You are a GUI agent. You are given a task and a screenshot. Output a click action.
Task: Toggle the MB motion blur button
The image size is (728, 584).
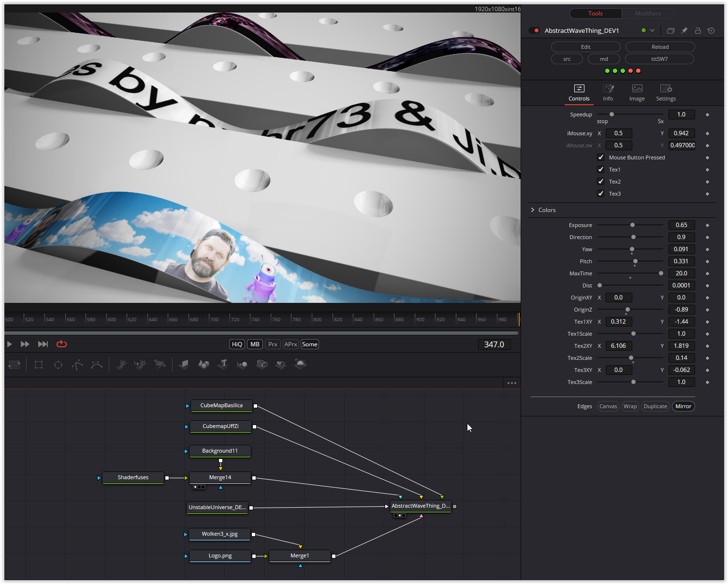pos(255,344)
